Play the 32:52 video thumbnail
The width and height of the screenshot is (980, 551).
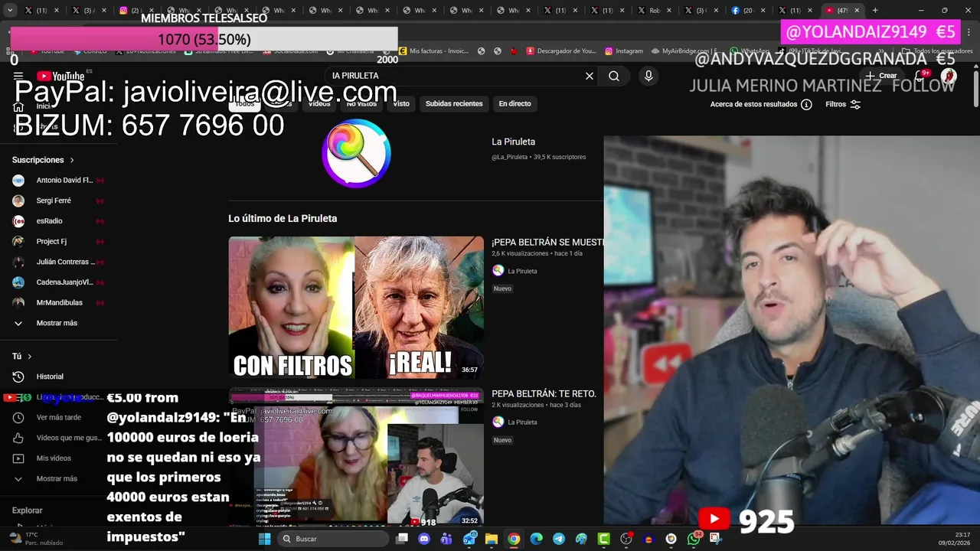356,458
